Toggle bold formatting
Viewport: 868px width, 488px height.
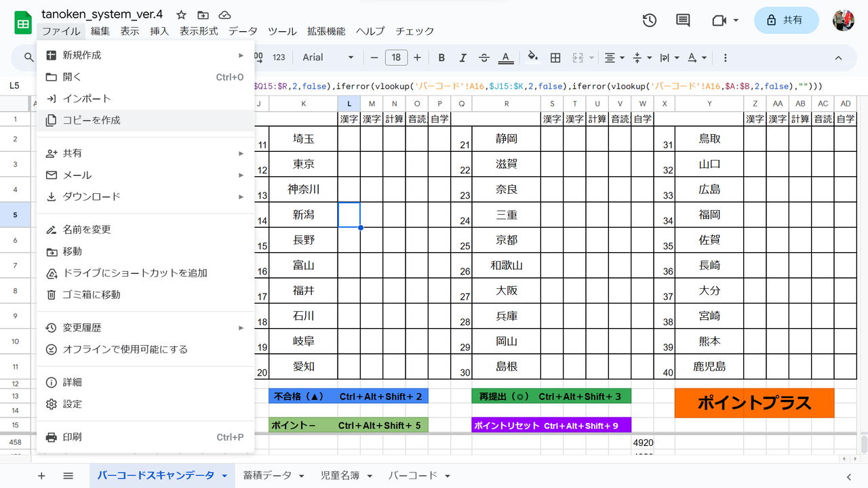441,58
